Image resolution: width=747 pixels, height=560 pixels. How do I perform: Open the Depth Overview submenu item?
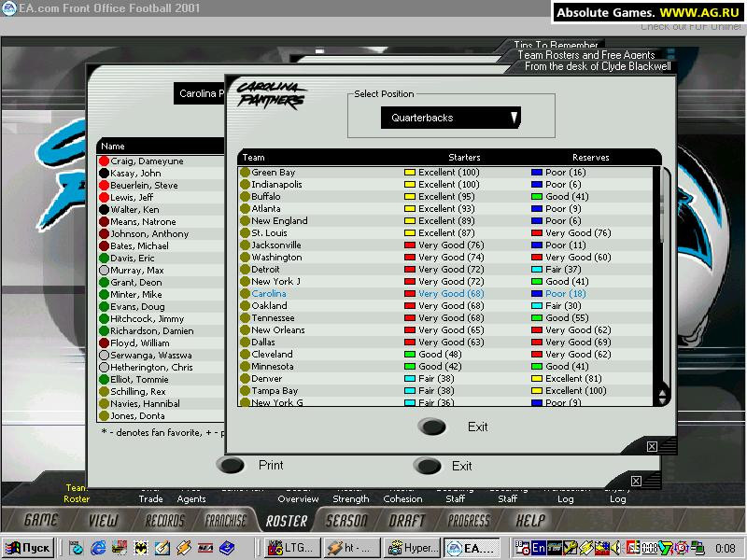pos(298,496)
